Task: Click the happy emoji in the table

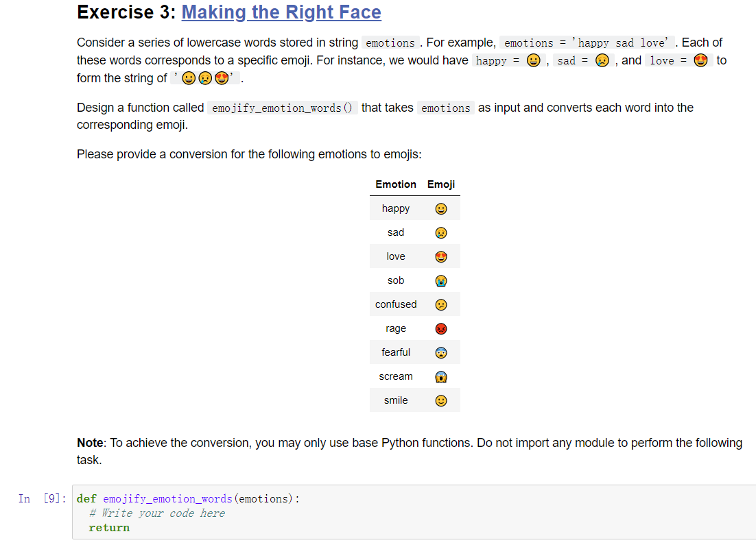Action: [x=441, y=208]
